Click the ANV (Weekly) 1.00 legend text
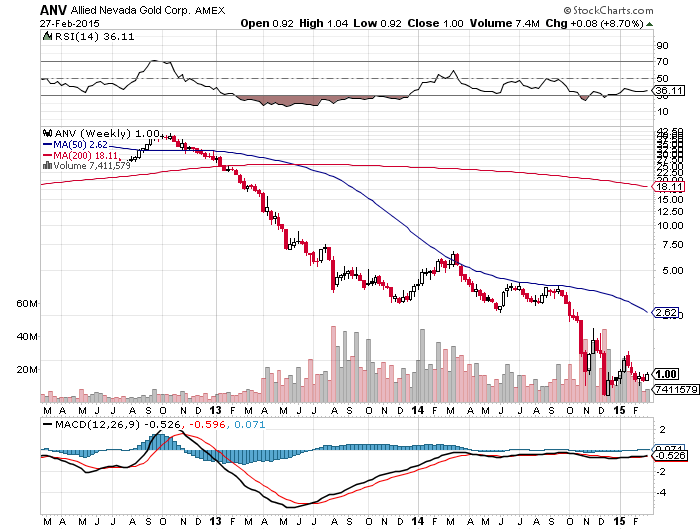The height and width of the screenshot is (530, 700). point(107,133)
